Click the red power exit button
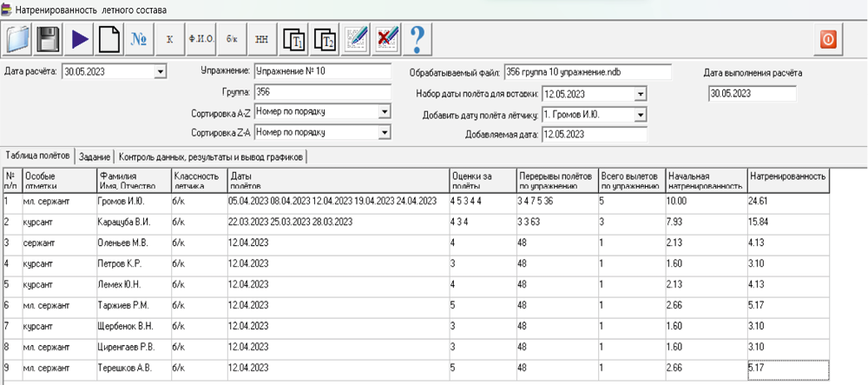Screen dimensions: 868x385 [x=828, y=39]
